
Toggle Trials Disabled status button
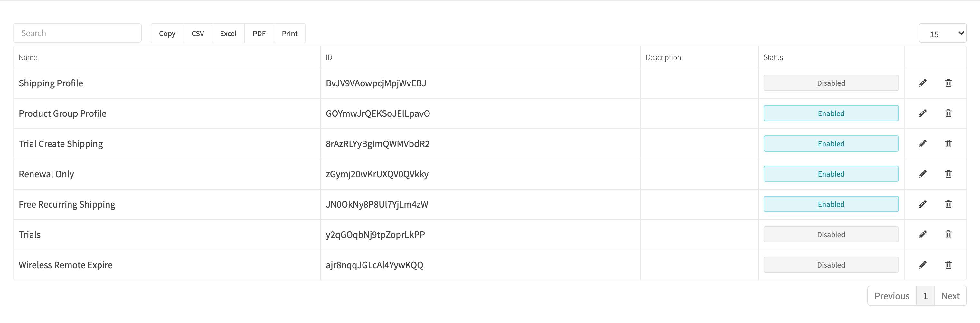click(831, 234)
